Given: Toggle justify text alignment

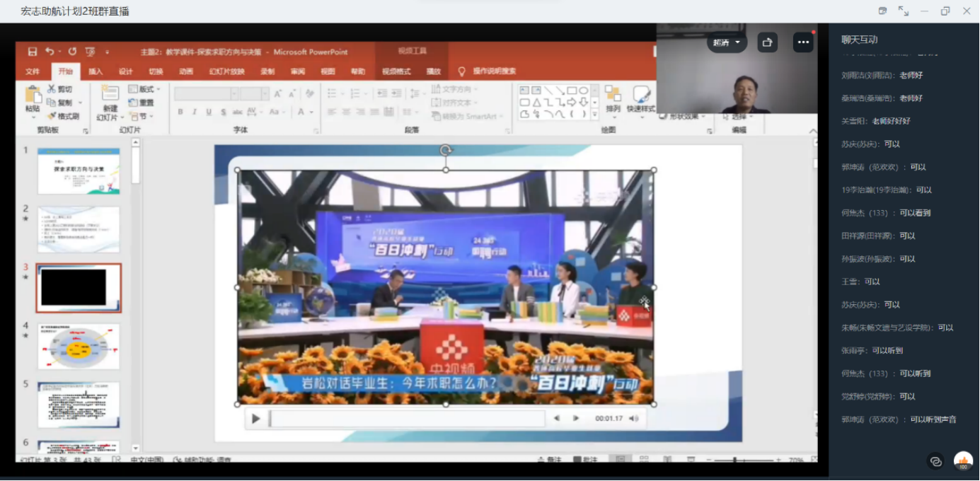Looking at the screenshot, I should [x=376, y=112].
